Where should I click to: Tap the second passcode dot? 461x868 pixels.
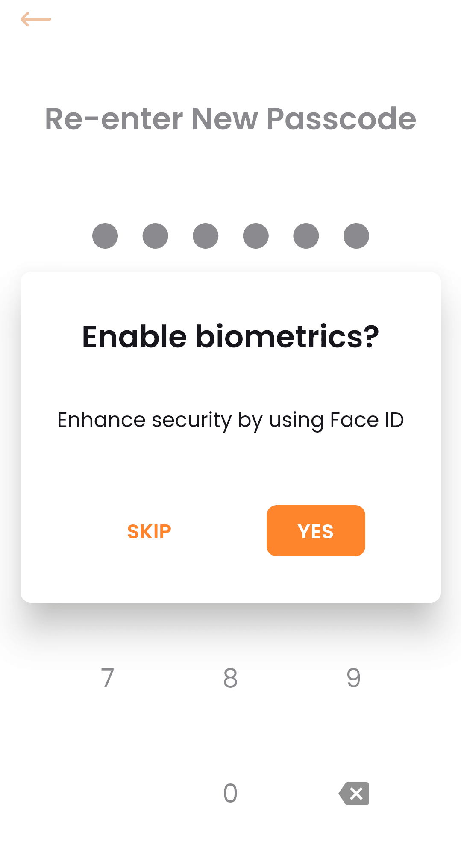[x=155, y=236]
